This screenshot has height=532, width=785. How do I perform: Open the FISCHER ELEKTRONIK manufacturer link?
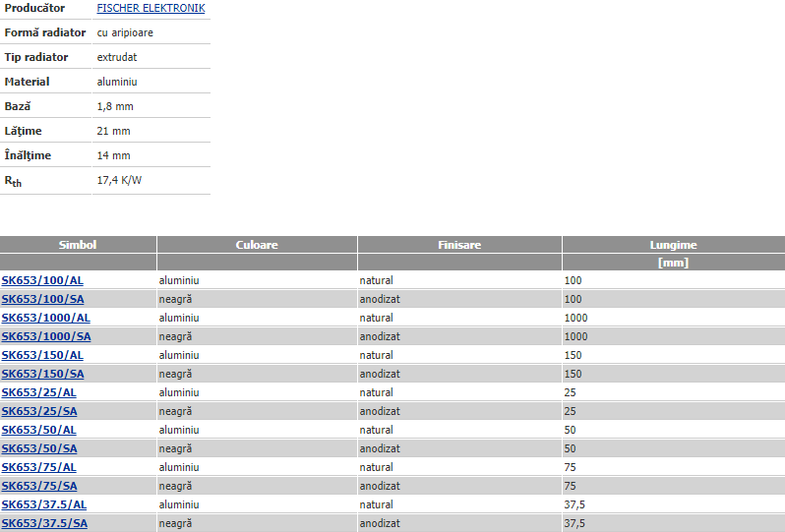pyautogui.click(x=151, y=8)
